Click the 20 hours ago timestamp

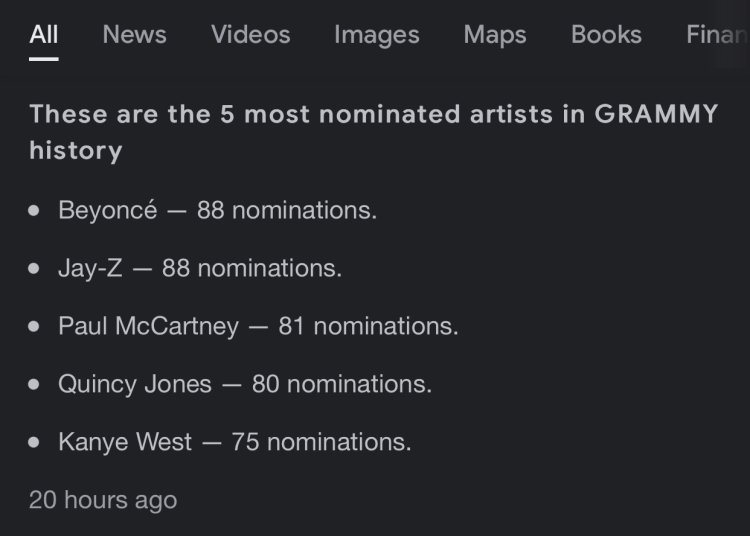tap(103, 500)
